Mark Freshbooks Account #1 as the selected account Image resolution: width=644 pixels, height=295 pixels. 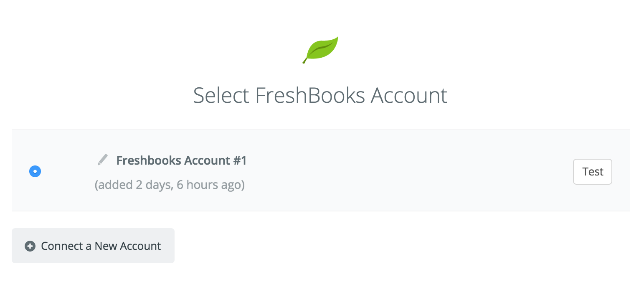tap(35, 171)
